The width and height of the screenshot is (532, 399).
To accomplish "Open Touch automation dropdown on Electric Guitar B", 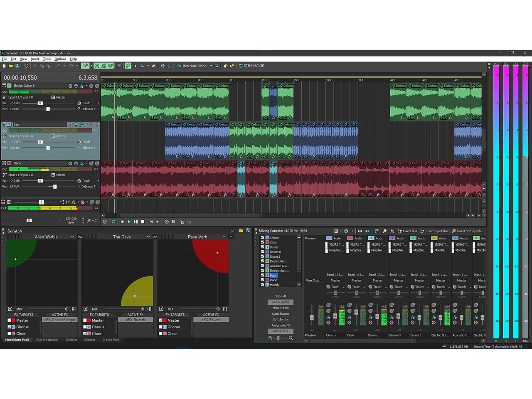I will pos(99,103).
